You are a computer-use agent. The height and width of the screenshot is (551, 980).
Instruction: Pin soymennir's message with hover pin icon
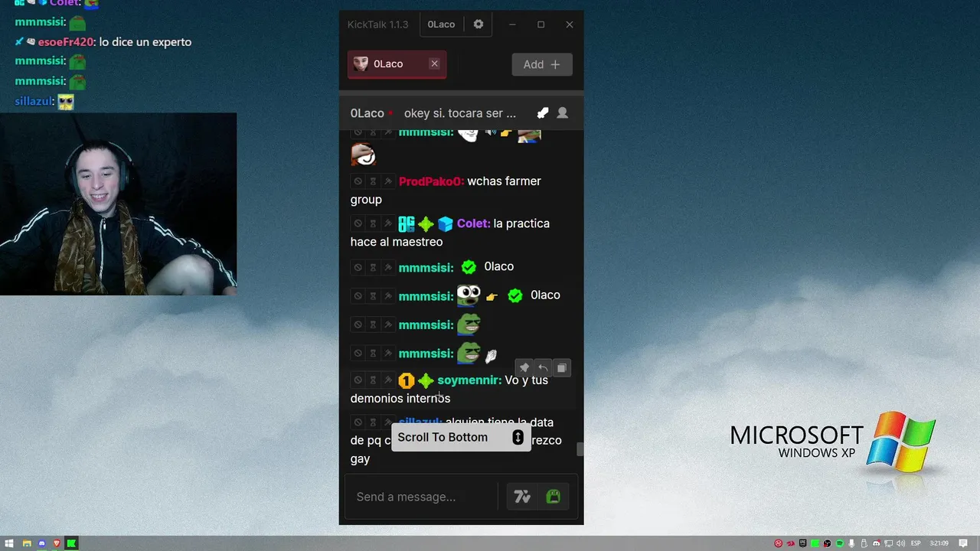pos(524,368)
